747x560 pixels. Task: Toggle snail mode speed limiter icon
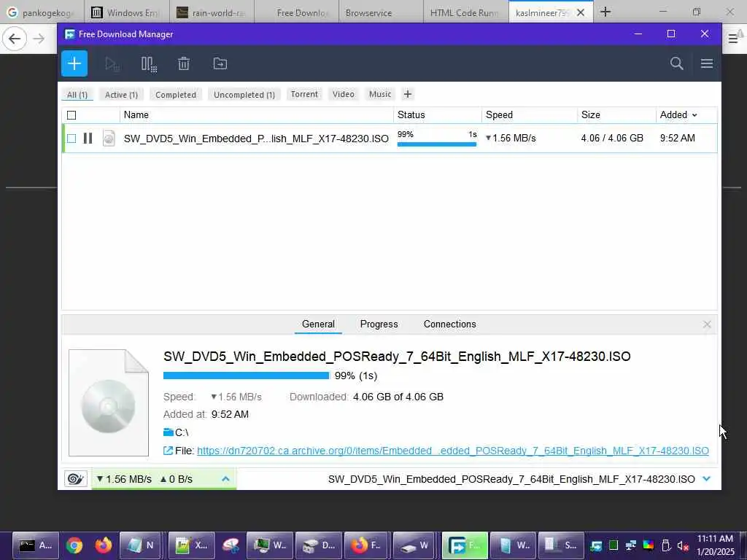pos(76,478)
